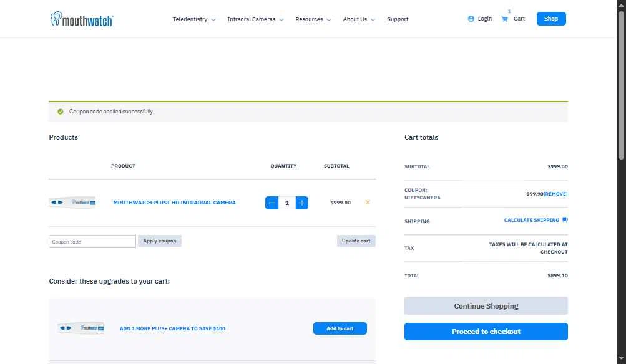The height and width of the screenshot is (364, 626).
Task: Click the Update cart button
Action: click(x=356, y=241)
